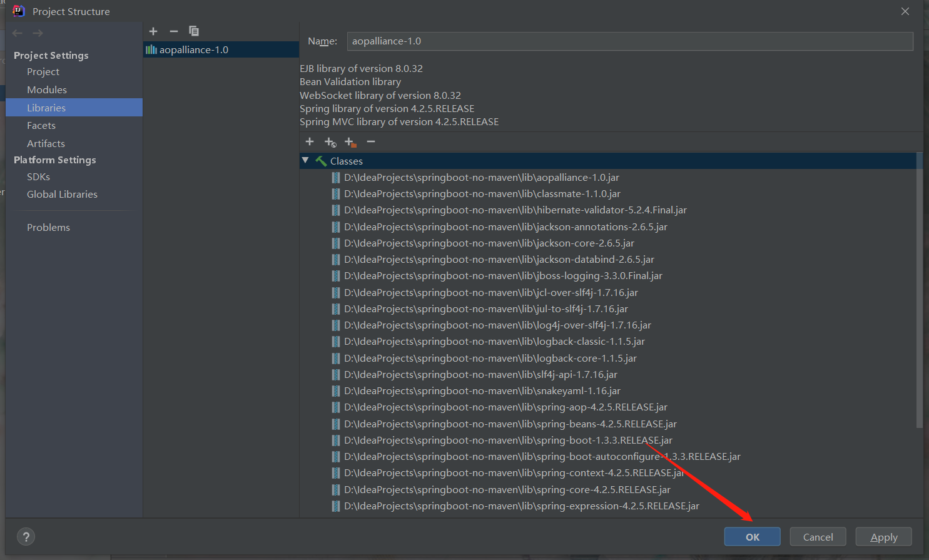Select spring-expression-4.2.5.RELEASE.jar entry
This screenshot has width=929, height=560.
[522, 506]
